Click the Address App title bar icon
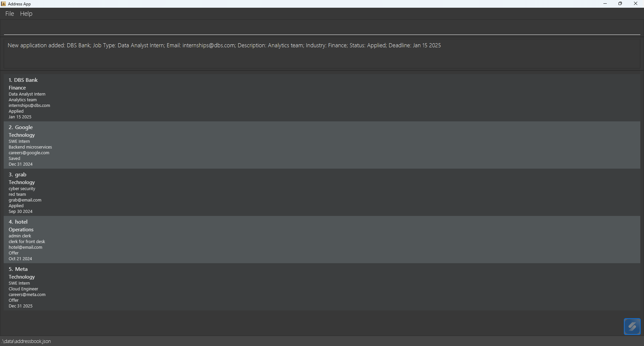 coord(3,4)
